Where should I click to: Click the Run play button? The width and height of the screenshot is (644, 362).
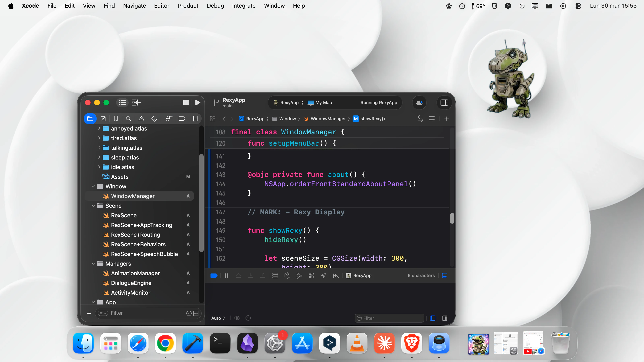click(197, 102)
